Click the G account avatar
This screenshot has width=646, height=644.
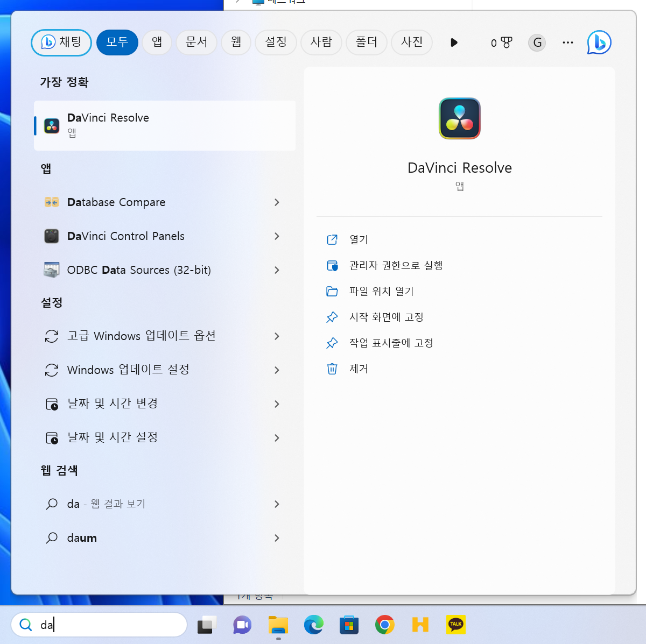coord(537,43)
